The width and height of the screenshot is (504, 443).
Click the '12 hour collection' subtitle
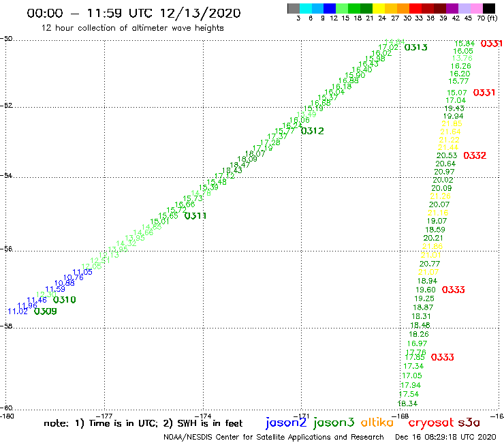(x=132, y=29)
